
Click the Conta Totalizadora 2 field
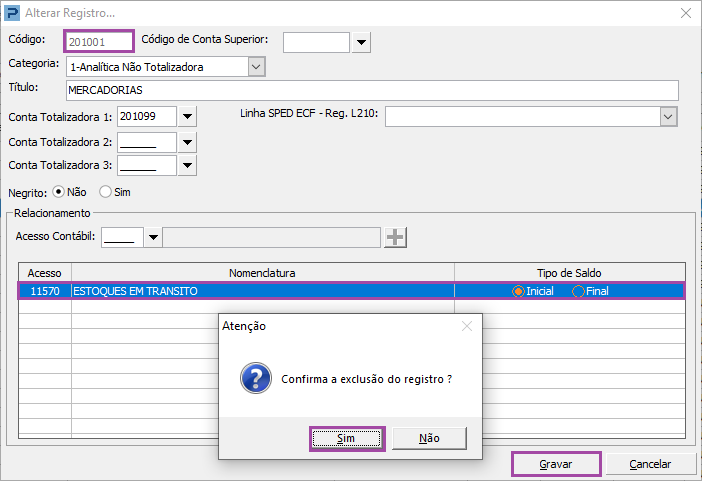(147, 142)
